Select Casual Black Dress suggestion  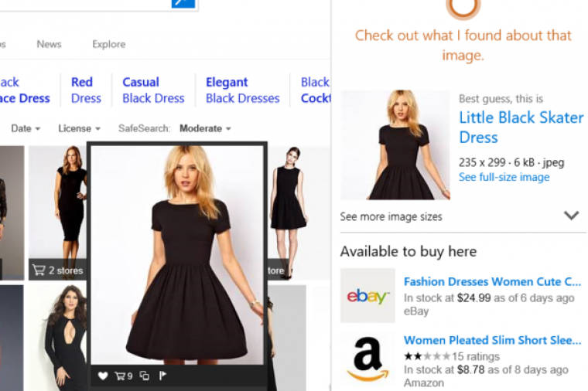point(153,90)
